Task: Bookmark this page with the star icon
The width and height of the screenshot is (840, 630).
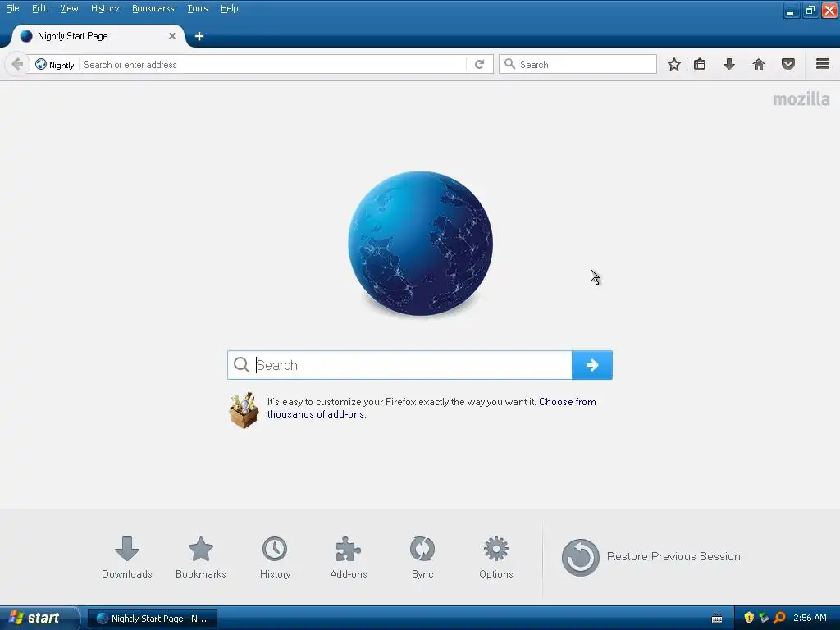Action: pyautogui.click(x=674, y=64)
